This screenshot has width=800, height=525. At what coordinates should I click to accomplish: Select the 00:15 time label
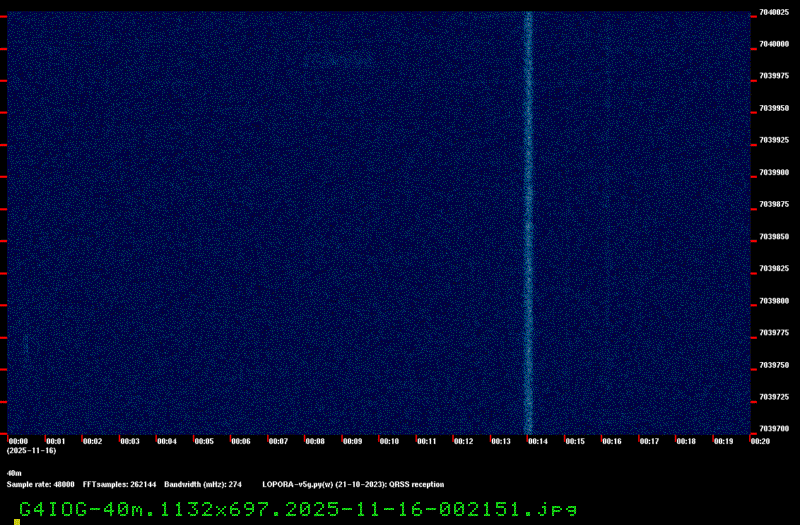point(575,441)
